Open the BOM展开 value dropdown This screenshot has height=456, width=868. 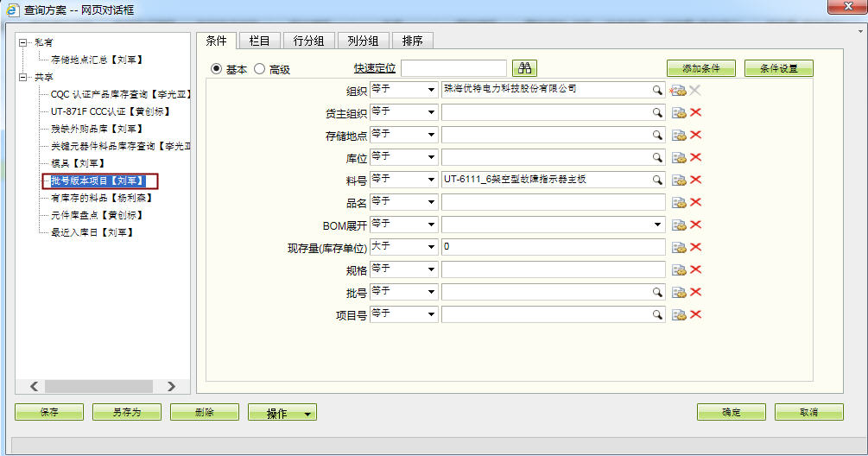click(657, 225)
